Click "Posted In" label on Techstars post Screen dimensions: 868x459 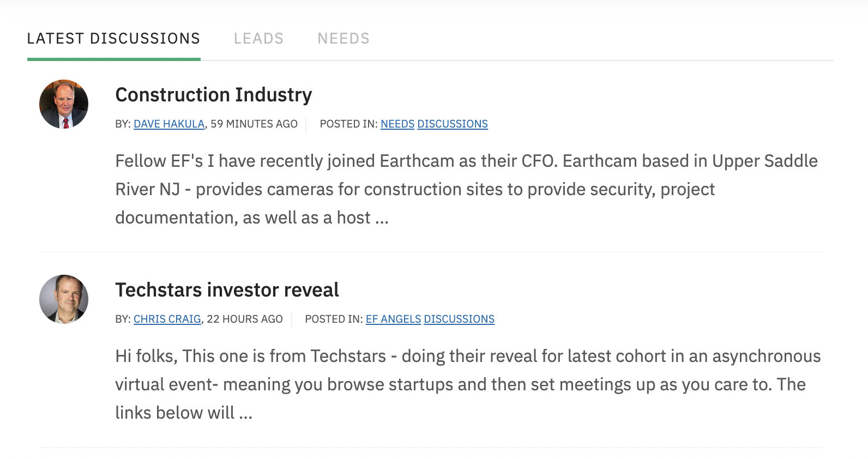click(x=334, y=319)
